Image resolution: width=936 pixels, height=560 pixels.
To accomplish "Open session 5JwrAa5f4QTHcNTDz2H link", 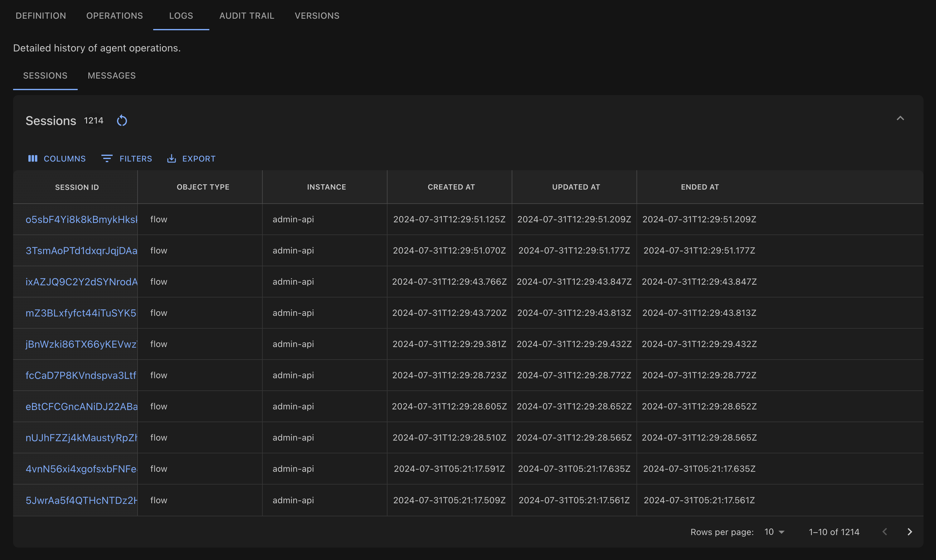I will 81,500.
